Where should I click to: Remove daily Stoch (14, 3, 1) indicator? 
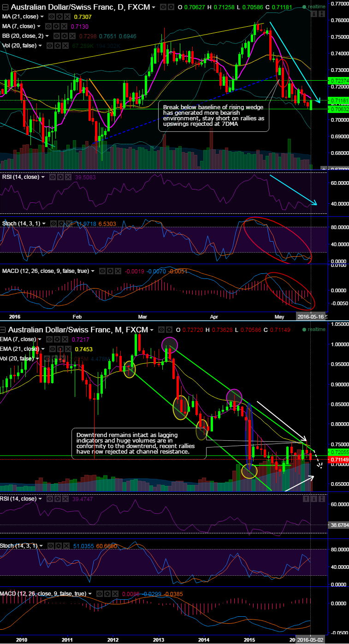68,224
